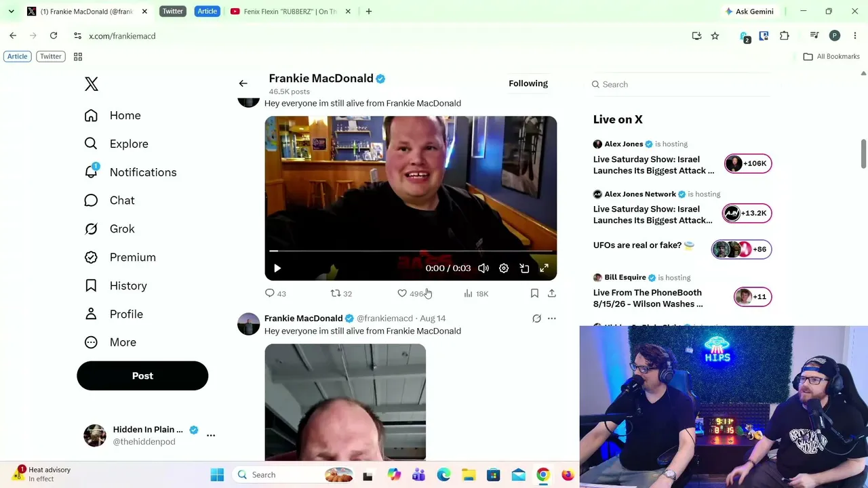The height and width of the screenshot is (488, 868).
Task: Open video settings gear
Action: click(504, 268)
